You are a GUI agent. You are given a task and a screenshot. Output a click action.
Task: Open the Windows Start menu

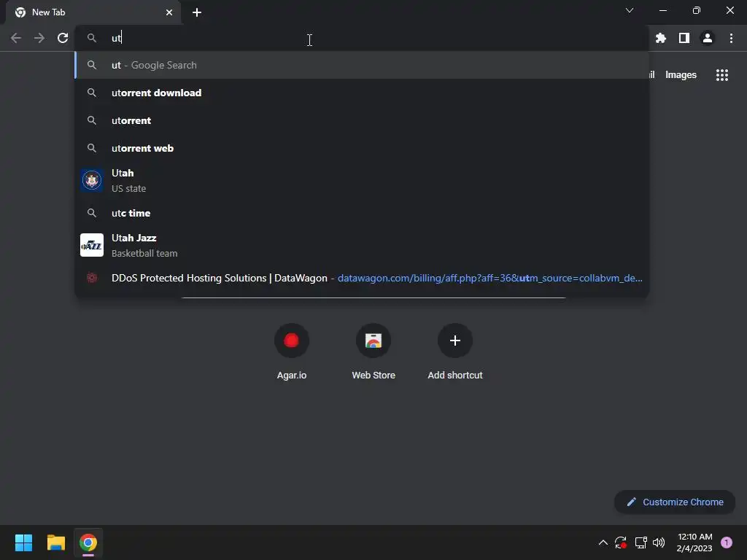pyautogui.click(x=23, y=542)
